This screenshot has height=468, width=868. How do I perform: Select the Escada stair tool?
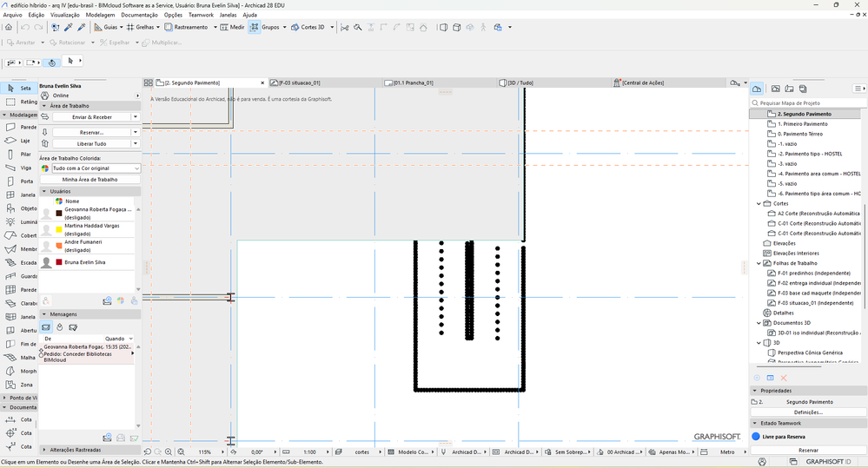(x=19, y=263)
